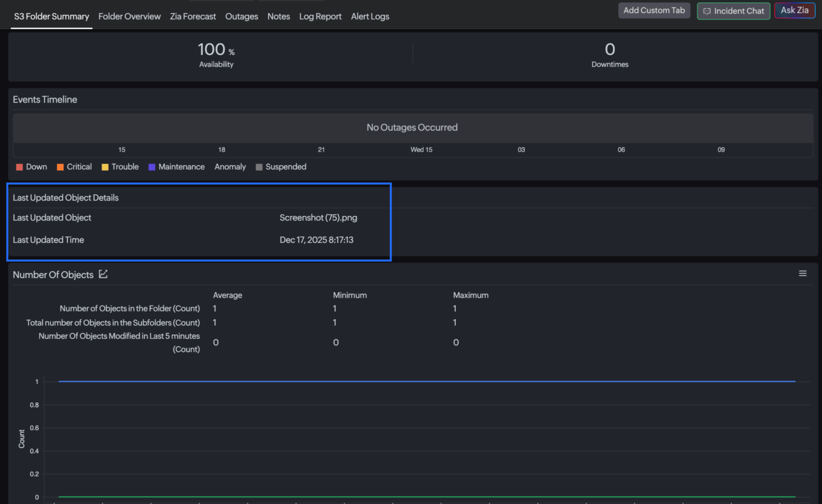Click the Incident Chat icon

[x=706, y=11]
